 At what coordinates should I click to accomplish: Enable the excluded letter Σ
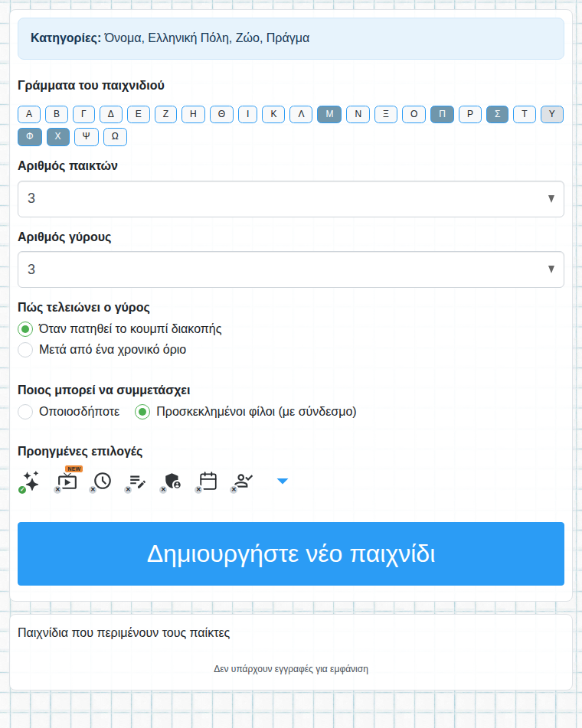pyautogui.click(x=498, y=114)
